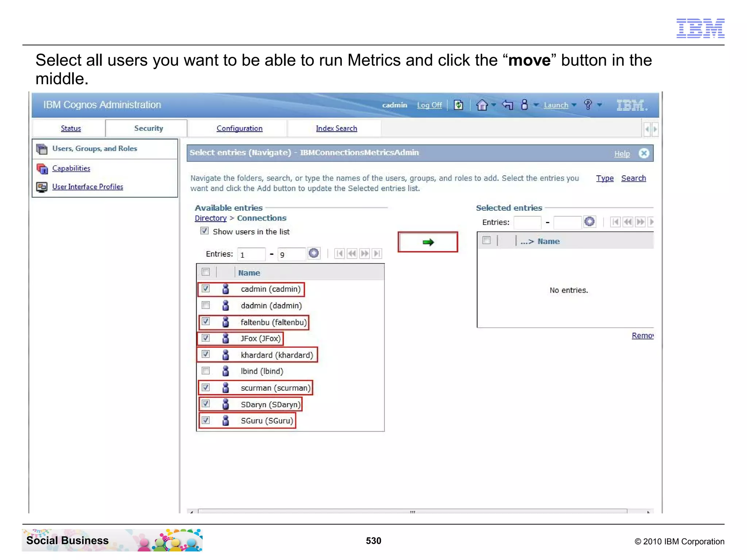Toggle select-all checkbox in Available entries header
This screenshot has height=560, width=747.
pyautogui.click(x=206, y=272)
